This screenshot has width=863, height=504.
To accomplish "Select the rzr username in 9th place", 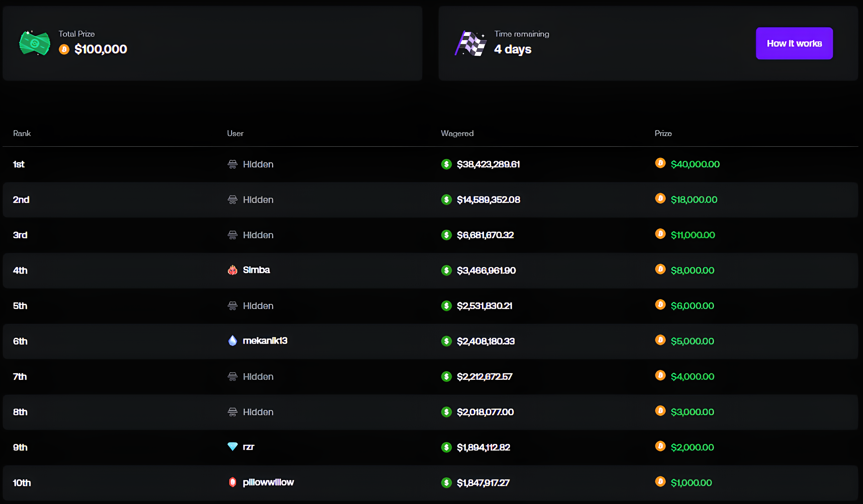I will click(248, 447).
